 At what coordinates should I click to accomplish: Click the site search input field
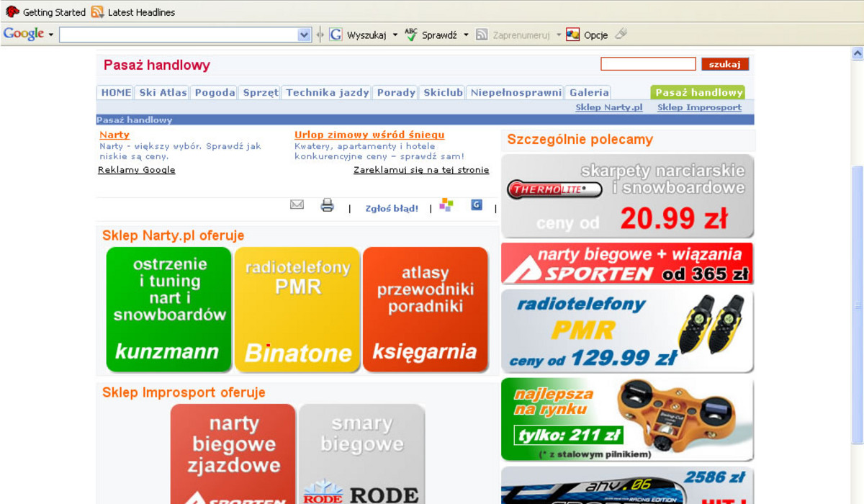coord(648,64)
